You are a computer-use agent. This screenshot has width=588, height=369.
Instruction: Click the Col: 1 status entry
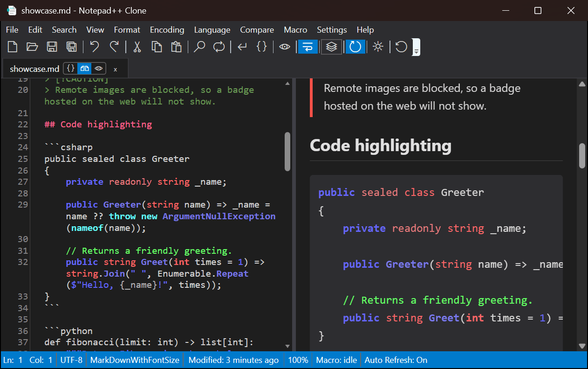41,360
